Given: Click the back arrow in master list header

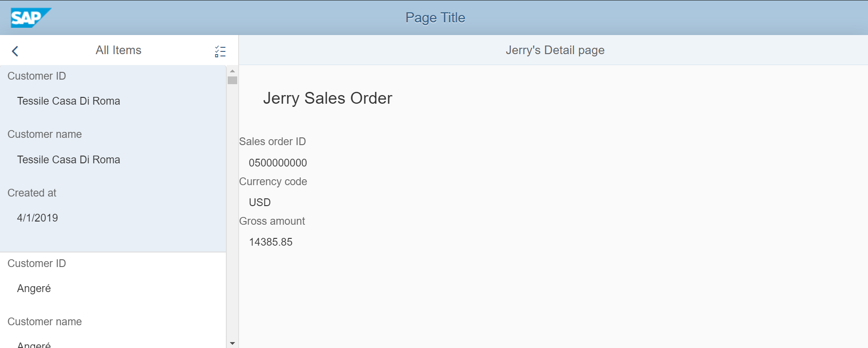Looking at the screenshot, I should click(15, 51).
